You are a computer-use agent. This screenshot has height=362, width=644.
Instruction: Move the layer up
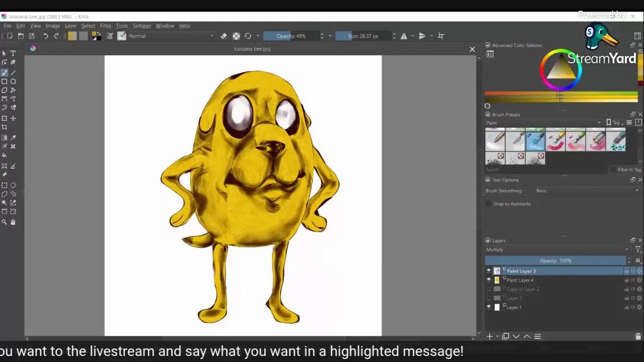click(x=527, y=336)
